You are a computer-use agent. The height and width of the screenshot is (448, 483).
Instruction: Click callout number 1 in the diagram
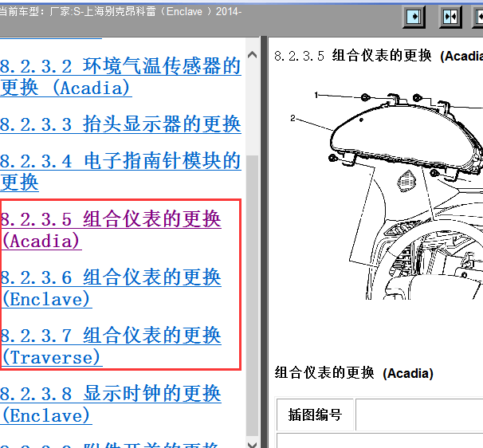coord(316,95)
